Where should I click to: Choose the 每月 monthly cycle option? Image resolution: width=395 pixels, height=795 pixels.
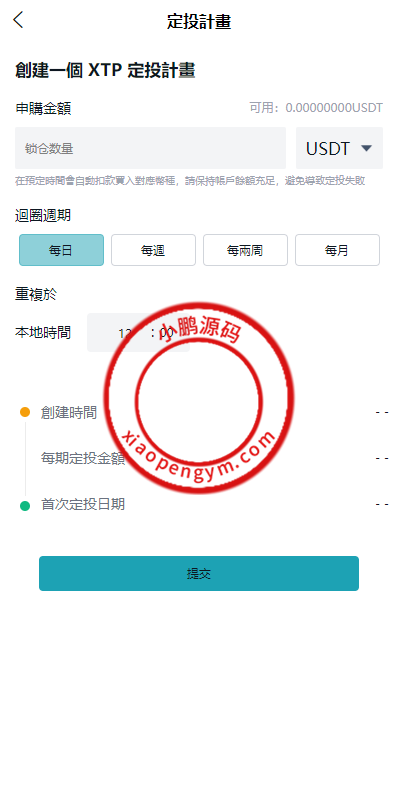(x=337, y=250)
